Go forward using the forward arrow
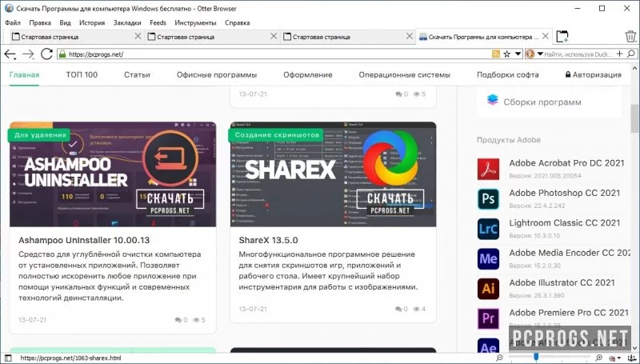 tap(28, 54)
